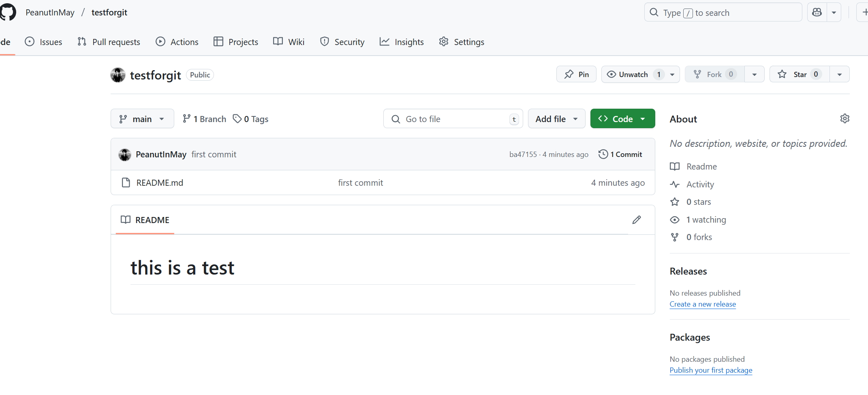The width and height of the screenshot is (868, 395).
Task: Open the README.md file
Action: click(x=160, y=183)
